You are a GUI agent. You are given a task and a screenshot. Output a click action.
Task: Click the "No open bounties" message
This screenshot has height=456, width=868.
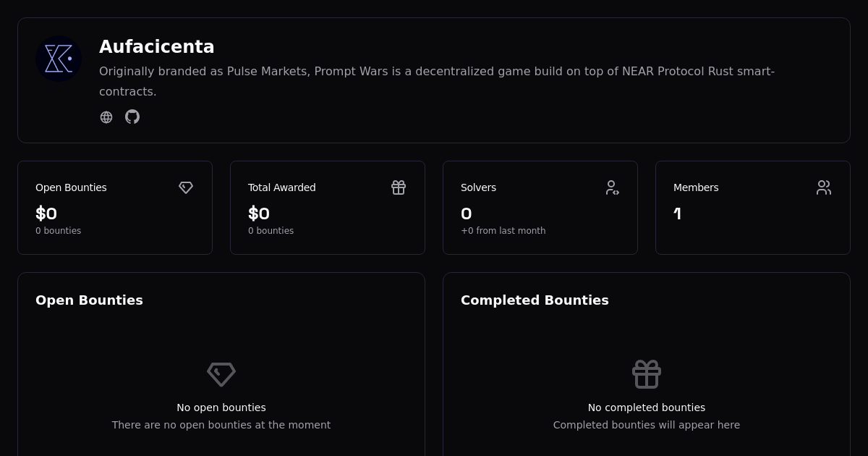click(221, 408)
